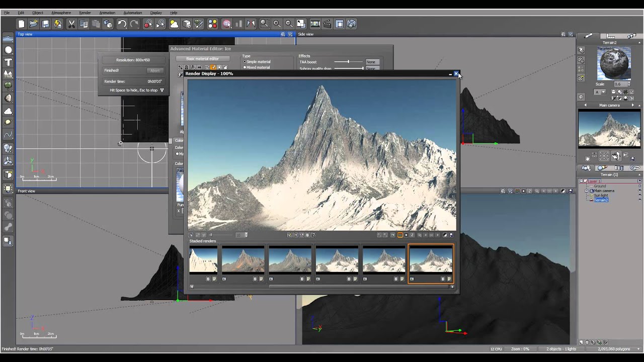Click the zoom slider in Render Display toolbar
Image resolution: width=644 pixels, height=362 pixels.
pos(222,235)
